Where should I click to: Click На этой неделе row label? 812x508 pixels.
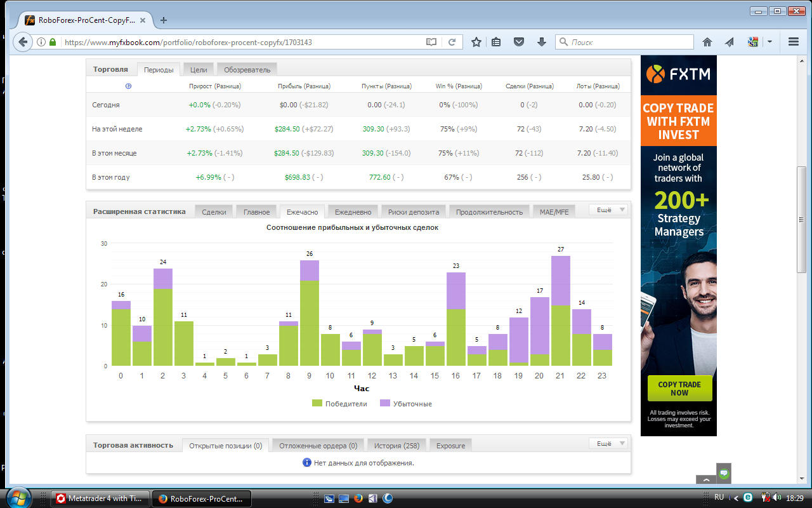click(x=117, y=129)
